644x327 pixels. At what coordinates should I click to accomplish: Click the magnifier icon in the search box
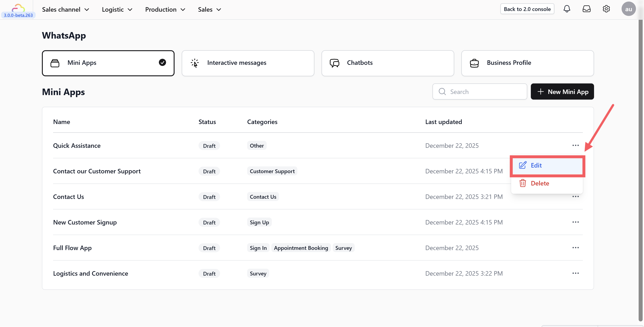tap(442, 92)
